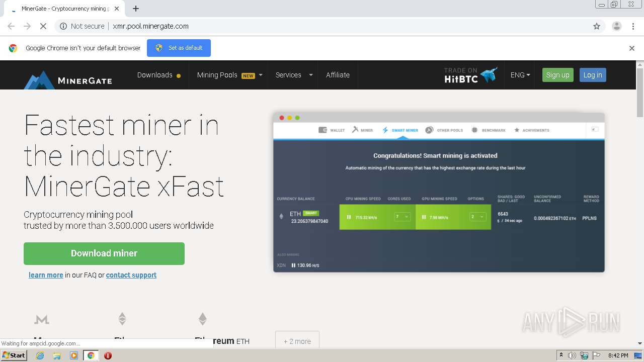The width and height of the screenshot is (644, 362).
Task: Open the HitBTC trade banner
Action: (x=471, y=75)
